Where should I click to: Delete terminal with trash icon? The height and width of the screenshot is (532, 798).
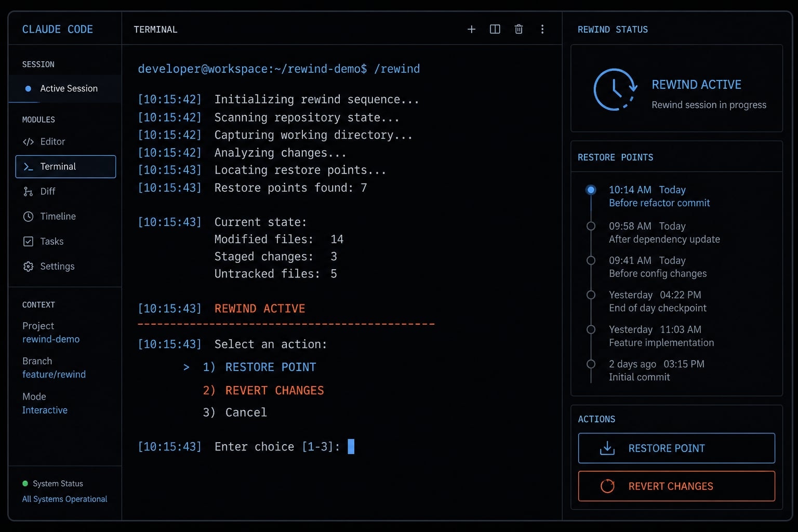(x=518, y=29)
